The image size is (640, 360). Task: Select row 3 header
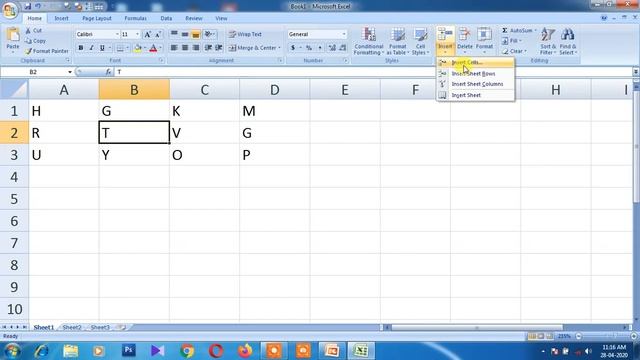pos(14,155)
